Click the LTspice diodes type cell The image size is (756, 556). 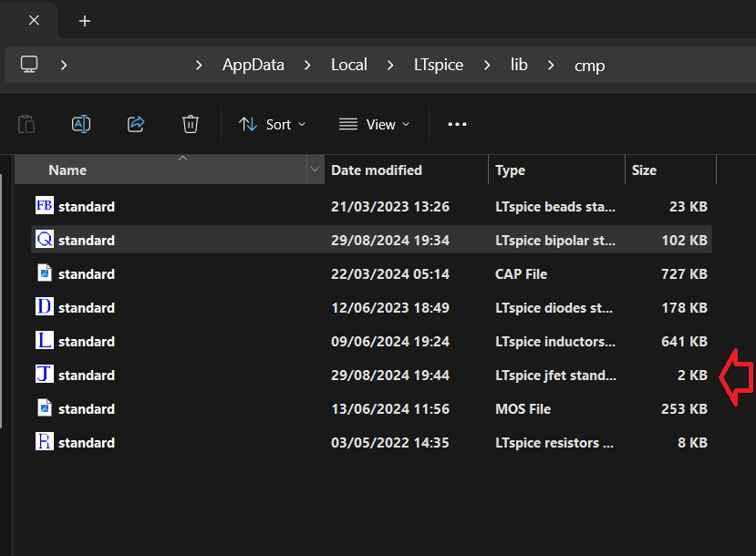(x=554, y=308)
